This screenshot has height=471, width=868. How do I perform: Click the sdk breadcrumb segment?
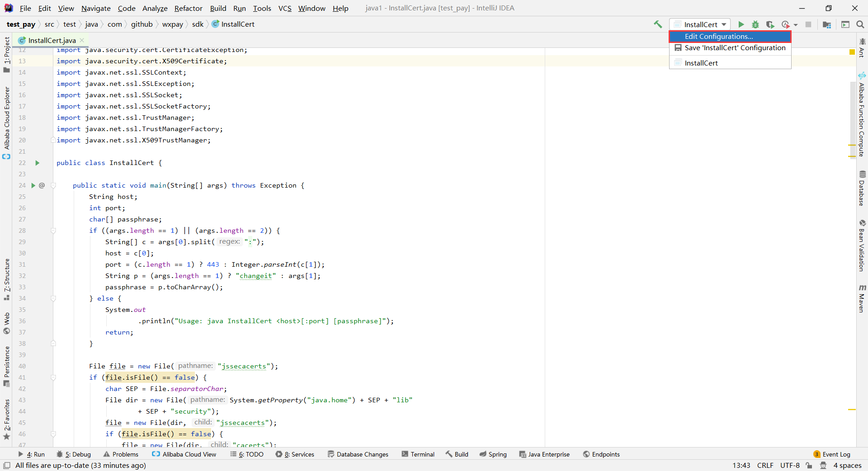[x=198, y=24]
